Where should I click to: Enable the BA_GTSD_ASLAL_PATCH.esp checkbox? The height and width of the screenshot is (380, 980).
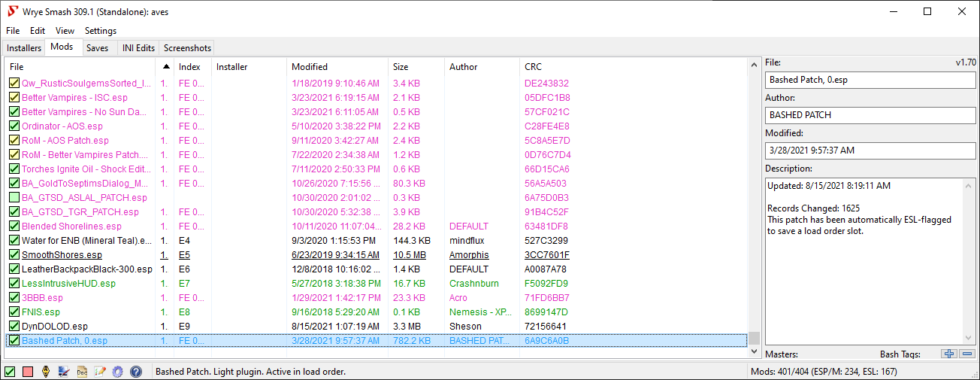[14, 198]
